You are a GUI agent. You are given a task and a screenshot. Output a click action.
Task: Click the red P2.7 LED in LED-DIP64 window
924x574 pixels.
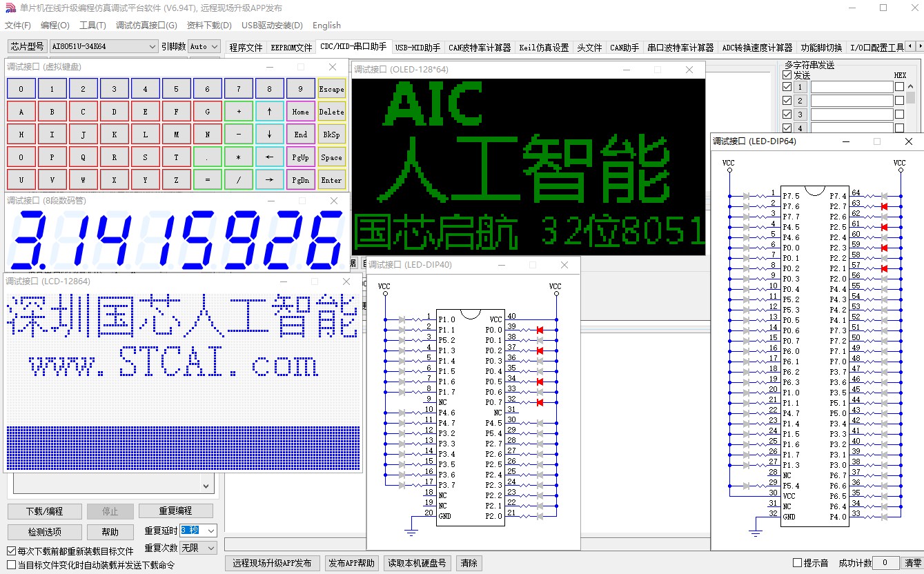coord(884,206)
